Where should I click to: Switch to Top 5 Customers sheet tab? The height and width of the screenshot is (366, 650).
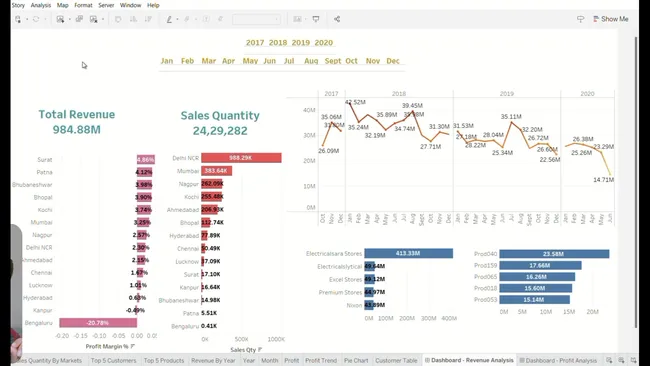[113, 361]
